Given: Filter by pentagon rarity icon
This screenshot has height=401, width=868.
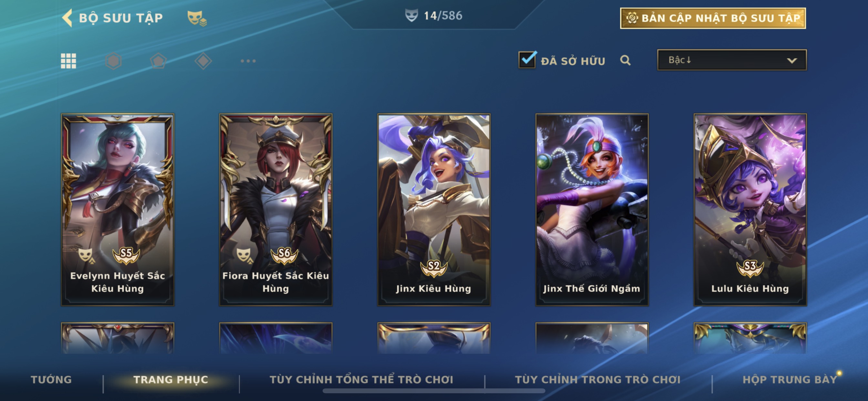Looking at the screenshot, I should point(158,61).
